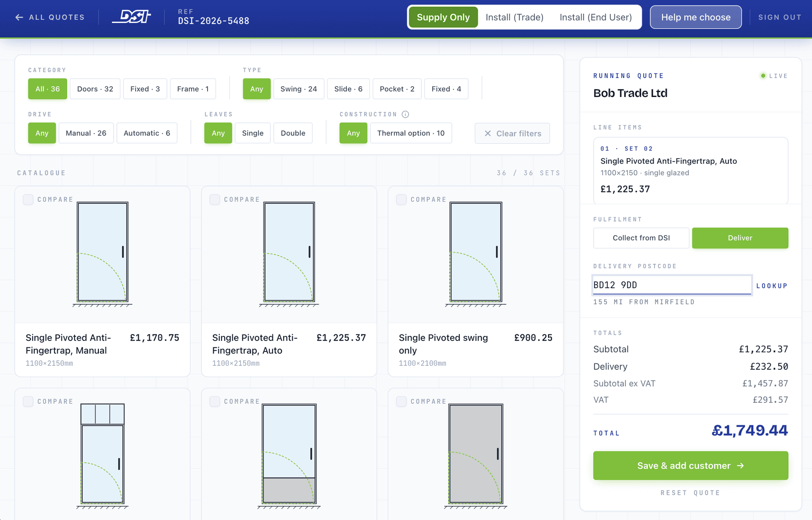Click the back arrow beside All Quotes
This screenshot has width=812, height=520.
coord(19,17)
